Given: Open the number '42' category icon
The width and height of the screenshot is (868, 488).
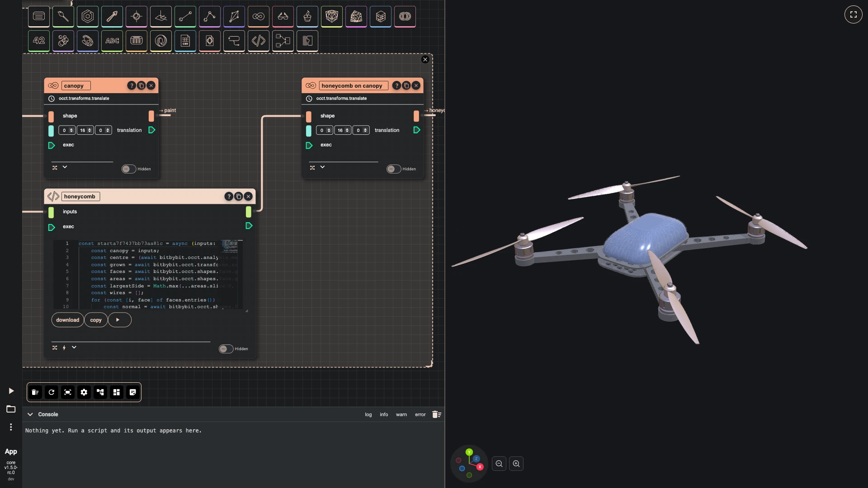Looking at the screenshot, I should tap(39, 41).
